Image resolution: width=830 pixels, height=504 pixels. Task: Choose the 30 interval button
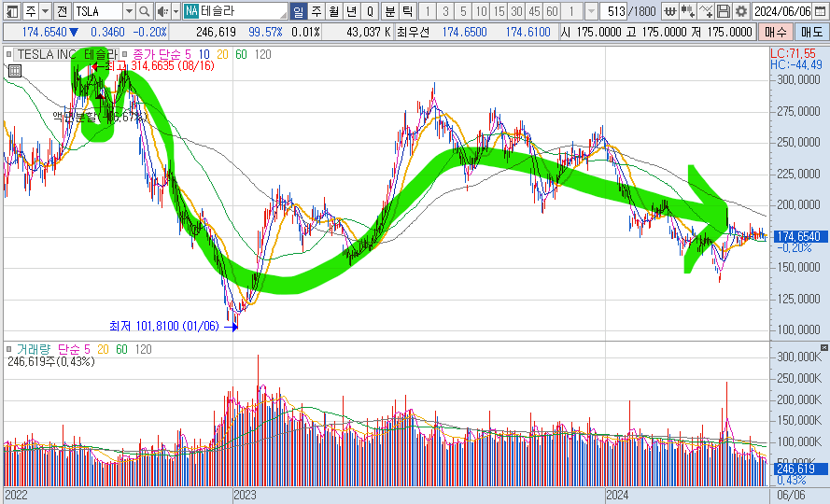coord(516,11)
